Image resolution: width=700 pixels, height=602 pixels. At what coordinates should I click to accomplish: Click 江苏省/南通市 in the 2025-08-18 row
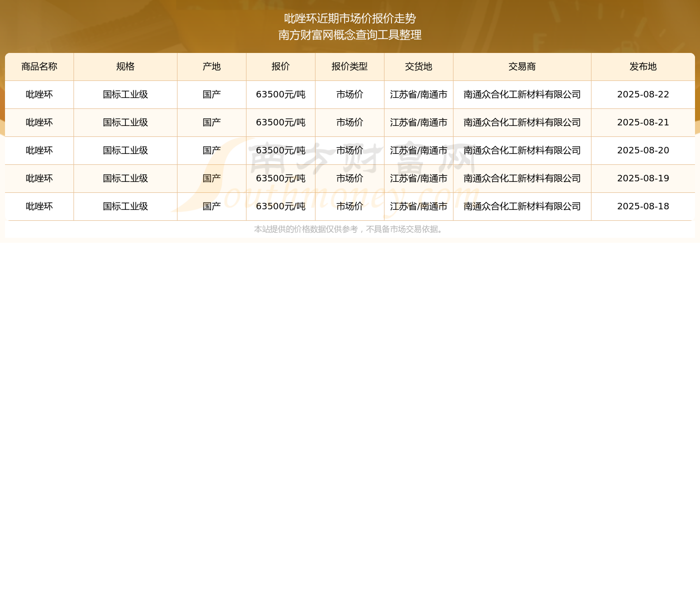point(418,206)
